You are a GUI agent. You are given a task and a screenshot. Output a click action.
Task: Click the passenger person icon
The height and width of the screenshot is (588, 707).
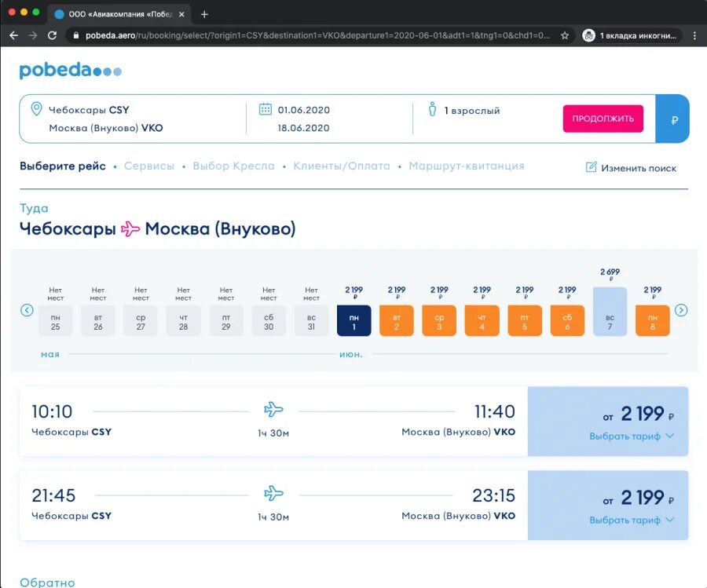pyautogui.click(x=432, y=109)
